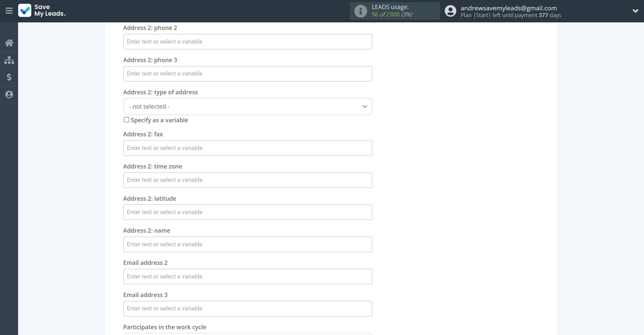The width and height of the screenshot is (644, 335).
Task: Click the Address 2: latitude input
Action: point(248,212)
